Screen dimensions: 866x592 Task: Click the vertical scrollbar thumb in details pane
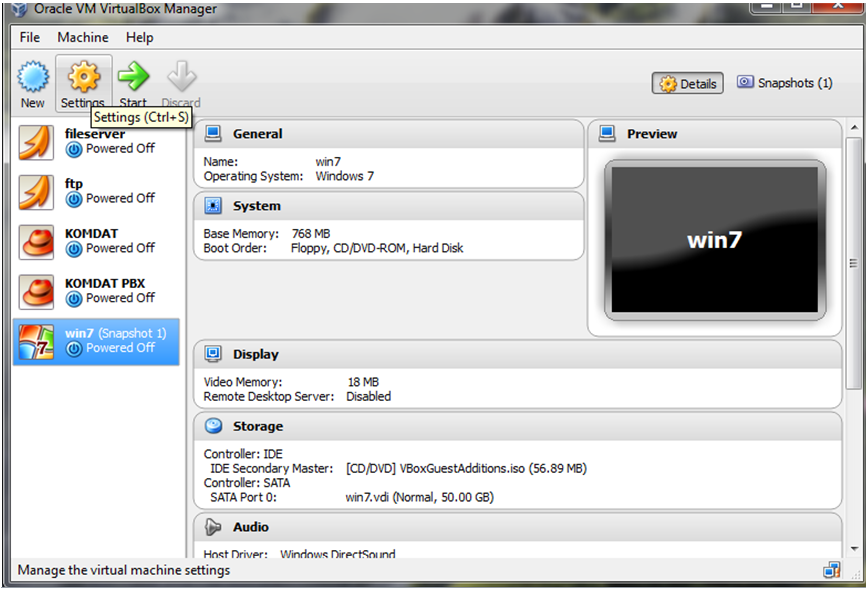coord(854,263)
